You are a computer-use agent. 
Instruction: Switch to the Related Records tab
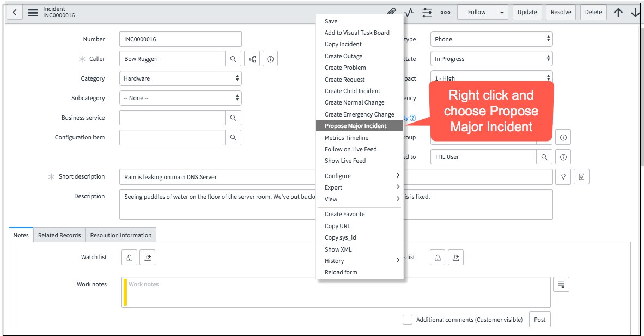click(59, 235)
